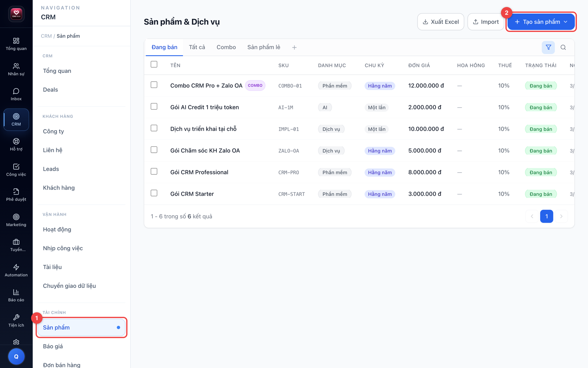Image resolution: width=588 pixels, height=368 pixels.
Task: Check the Gói AI Credit 1 triệu token row
Action: (154, 106)
